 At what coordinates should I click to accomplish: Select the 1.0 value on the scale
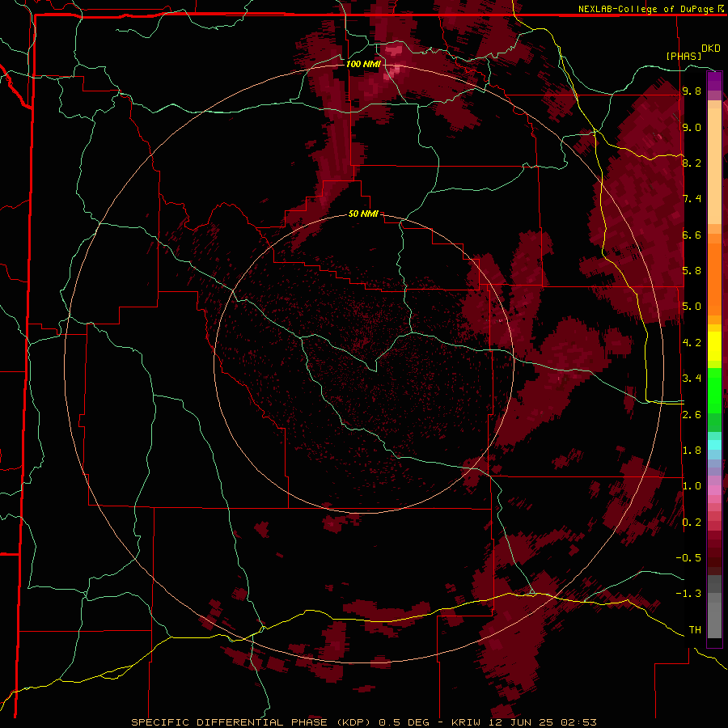tap(692, 486)
